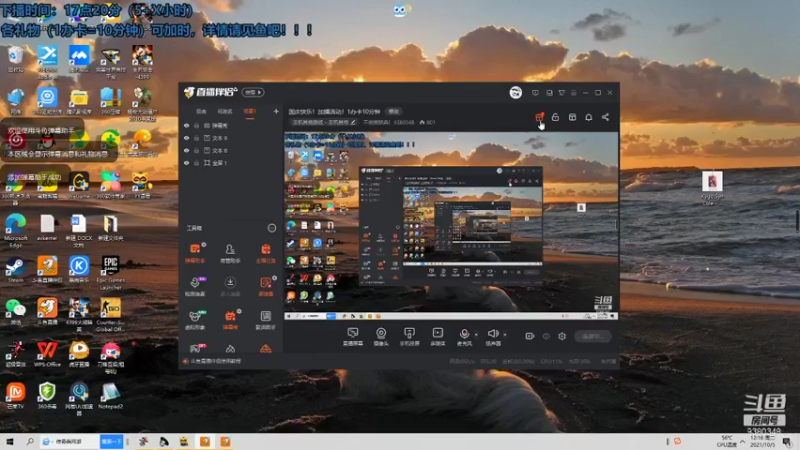Lock the 全屏 1 source layer

[x=196, y=163]
